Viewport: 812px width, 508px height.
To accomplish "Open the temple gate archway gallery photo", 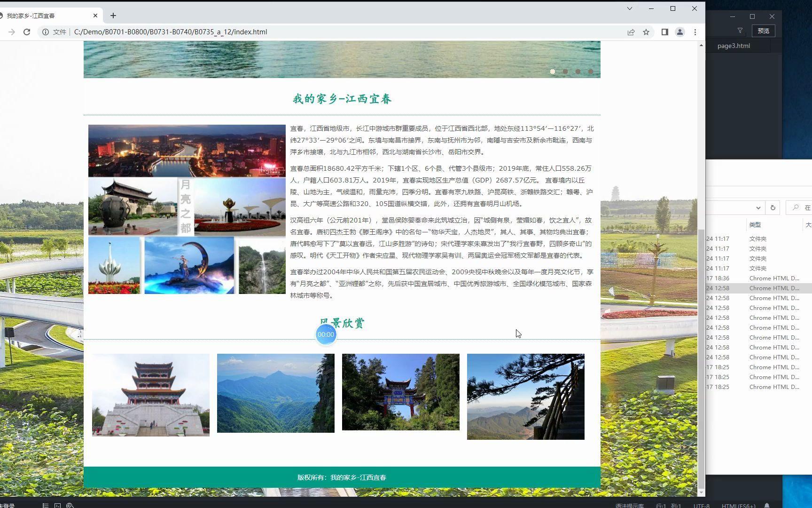I will 401,392.
